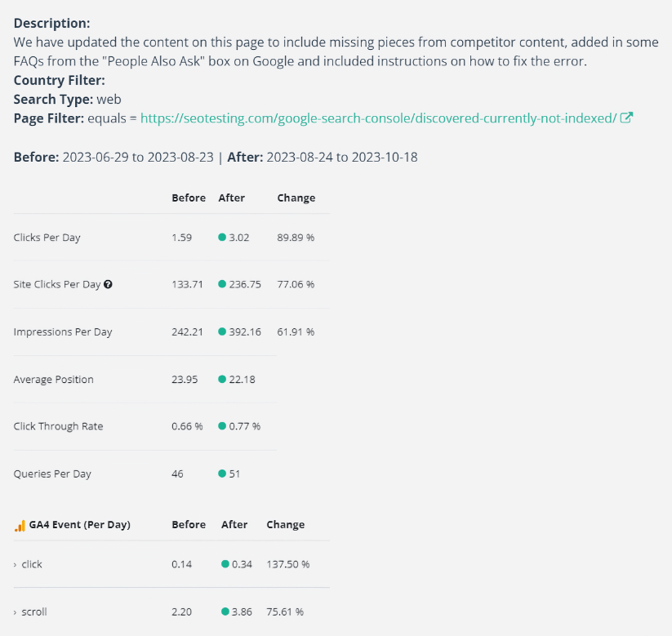672x636 pixels.
Task: Expand the GA4 click event row
Action: [16, 565]
